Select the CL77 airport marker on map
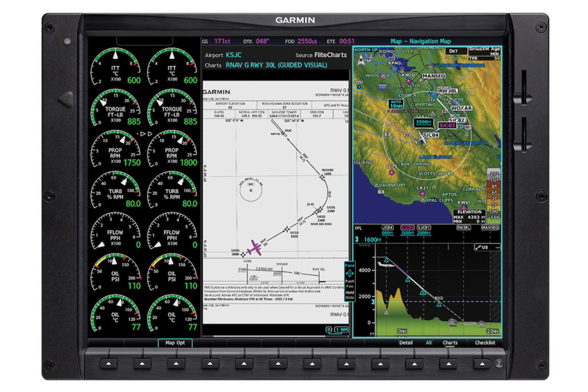Screen dimensions: 588x392 coord(392,172)
